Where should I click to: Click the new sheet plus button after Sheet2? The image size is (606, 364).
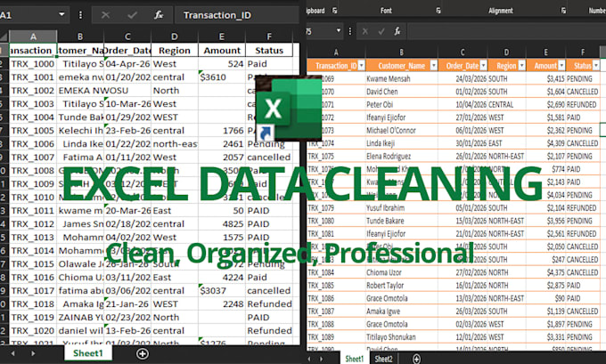[416, 359]
